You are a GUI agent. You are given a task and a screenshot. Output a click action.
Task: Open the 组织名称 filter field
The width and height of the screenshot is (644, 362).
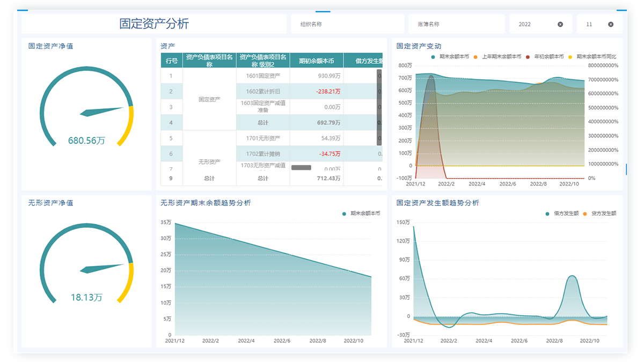(x=348, y=24)
